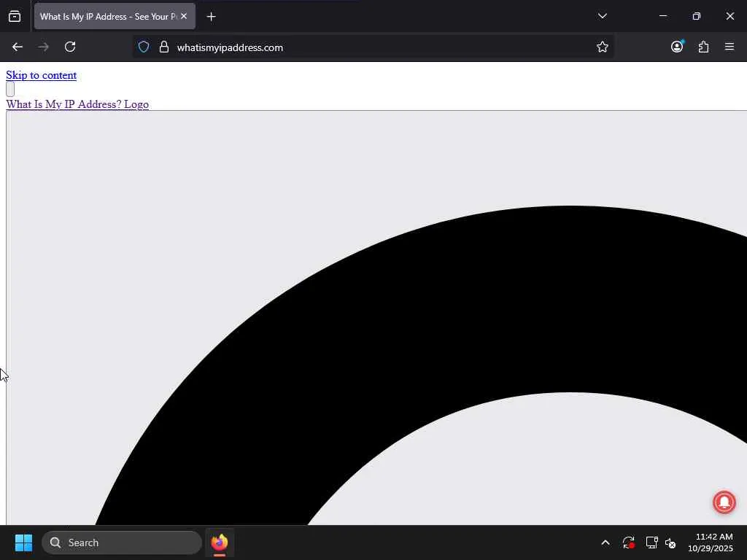Open a new tab with the plus button
This screenshot has width=747, height=560.
[x=211, y=17]
